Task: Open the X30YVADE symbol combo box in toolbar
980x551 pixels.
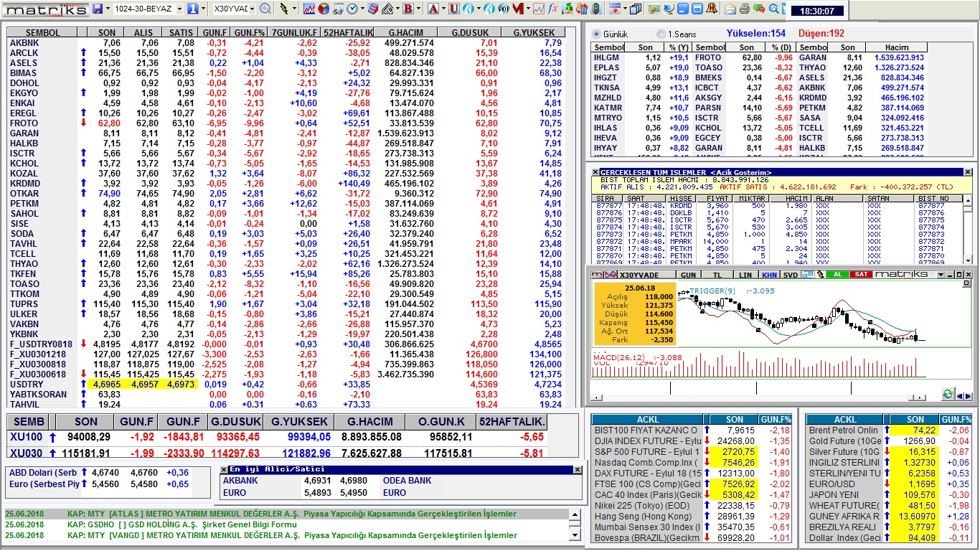Action: point(235,9)
